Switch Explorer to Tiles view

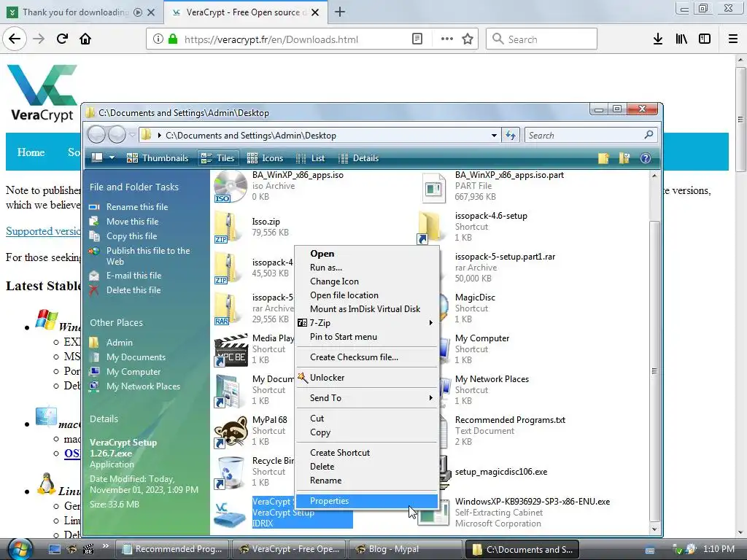point(218,158)
